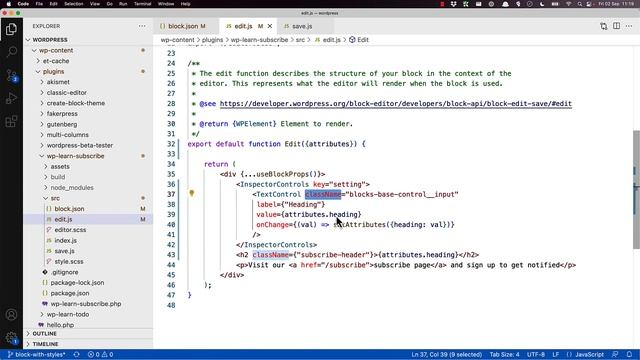
Task: Open block.json in the explorer tree
Action: pos(88,209)
